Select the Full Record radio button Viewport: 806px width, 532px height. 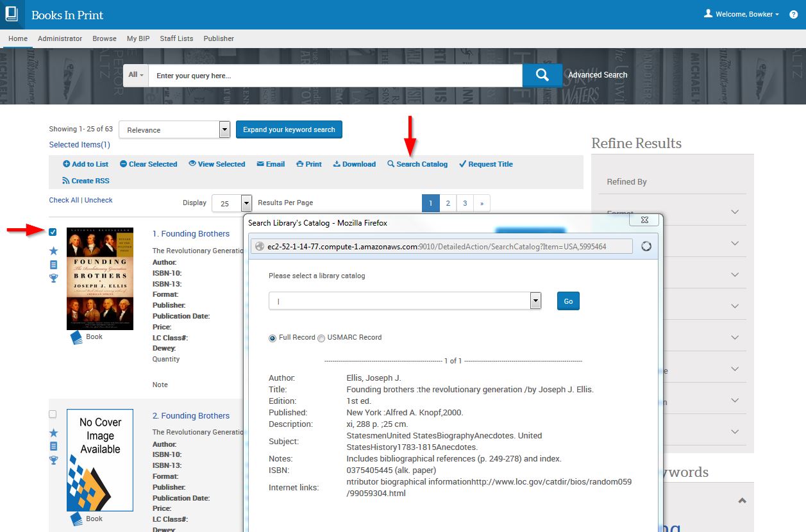click(273, 338)
